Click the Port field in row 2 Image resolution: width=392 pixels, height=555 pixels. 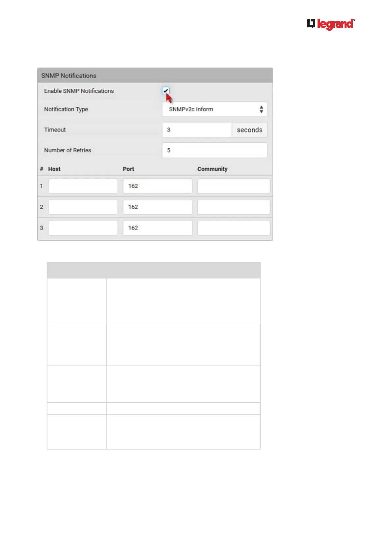(x=157, y=207)
